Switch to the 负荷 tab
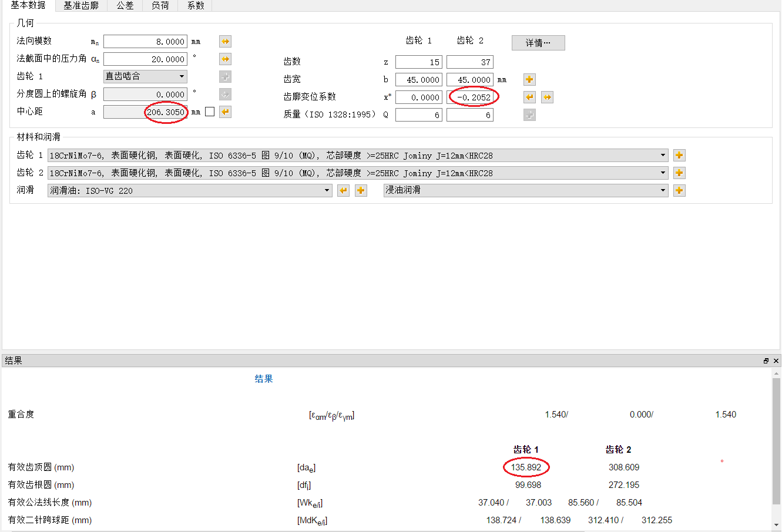 [x=160, y=5]
